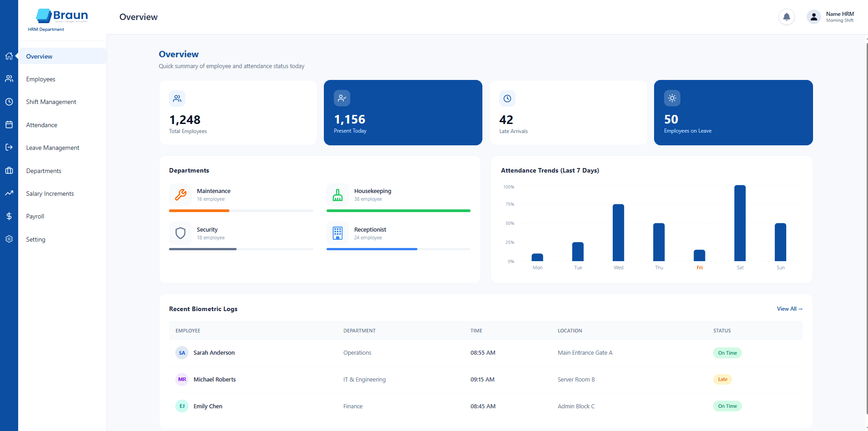Open the Overview menu item
Viewport: 868px width, 431px height.
[x=62, y=56]
